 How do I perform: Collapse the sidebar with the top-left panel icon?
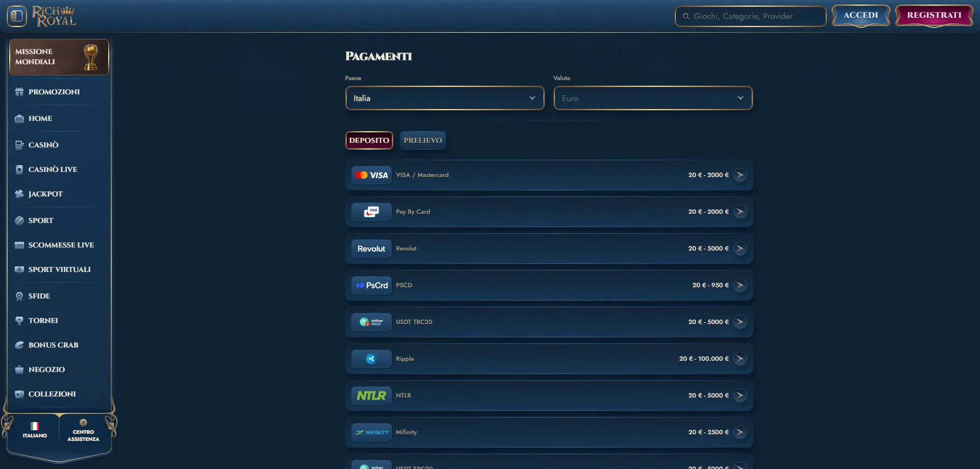click(17, 16)
